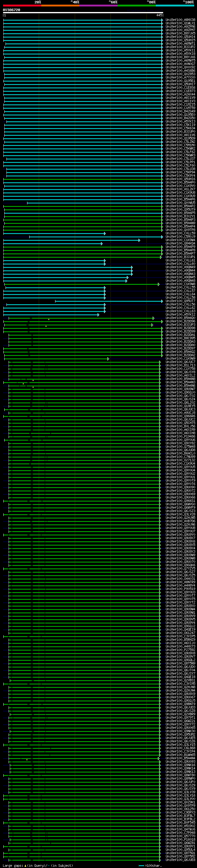This screenshot has width=197, height=868.
Task: Click the white query sequence bar
Action: click(83, 13)
